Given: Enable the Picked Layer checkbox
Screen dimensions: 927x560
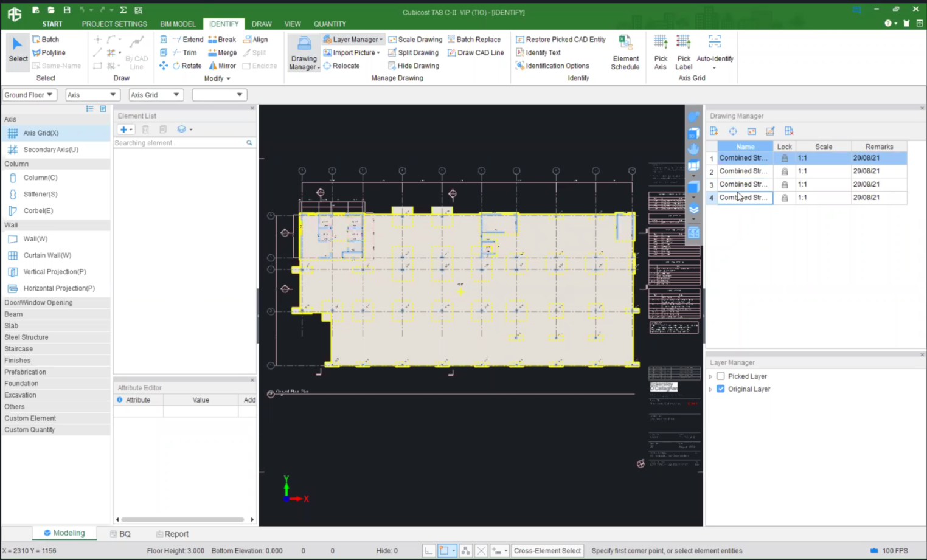Looking at the screenshot, I should click(721, 376).
